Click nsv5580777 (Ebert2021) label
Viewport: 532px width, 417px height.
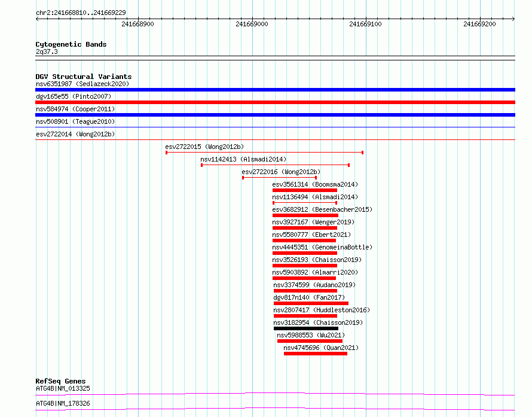click(311, 235)
